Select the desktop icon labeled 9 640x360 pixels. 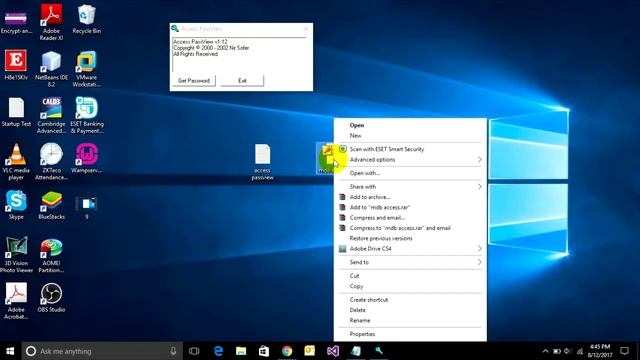(87, 207)
